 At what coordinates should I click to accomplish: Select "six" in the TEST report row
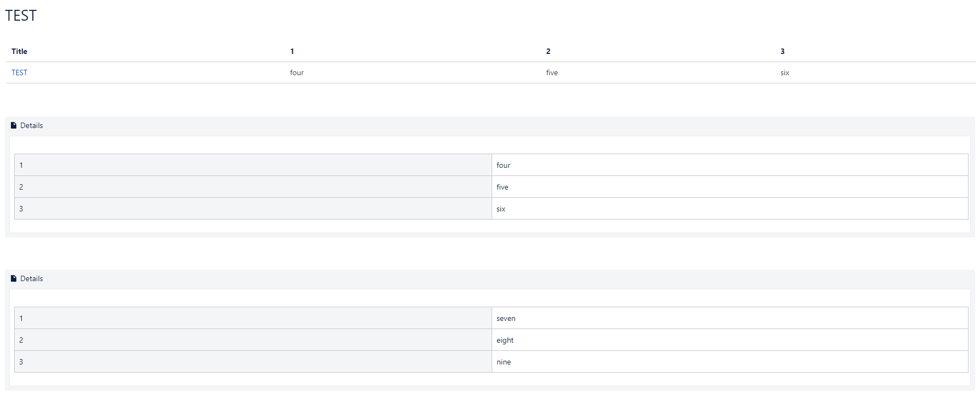[x=784, y=72]
